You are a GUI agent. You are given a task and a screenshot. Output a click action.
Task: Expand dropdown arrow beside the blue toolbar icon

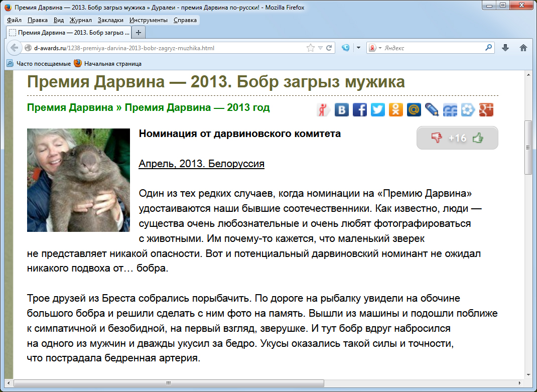(x=358, y=48)
